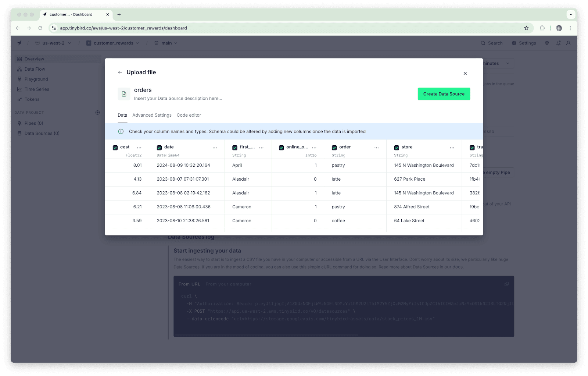Click the Create Data Source button
The image size is (588, 376).
coord(444,94)
